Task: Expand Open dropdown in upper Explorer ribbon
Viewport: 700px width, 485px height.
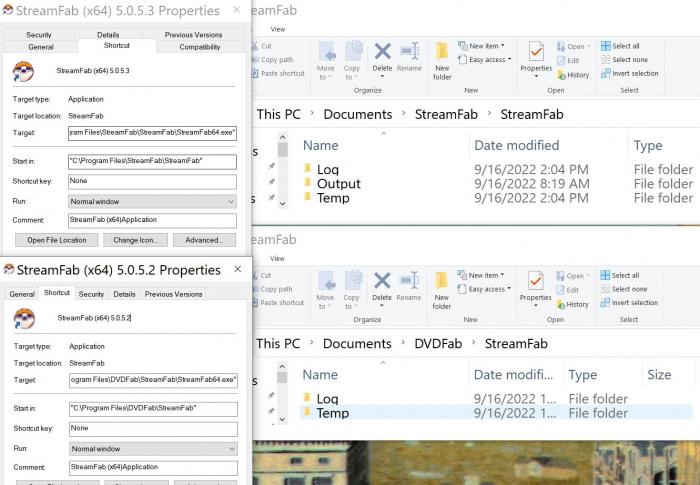Action: 574,46
